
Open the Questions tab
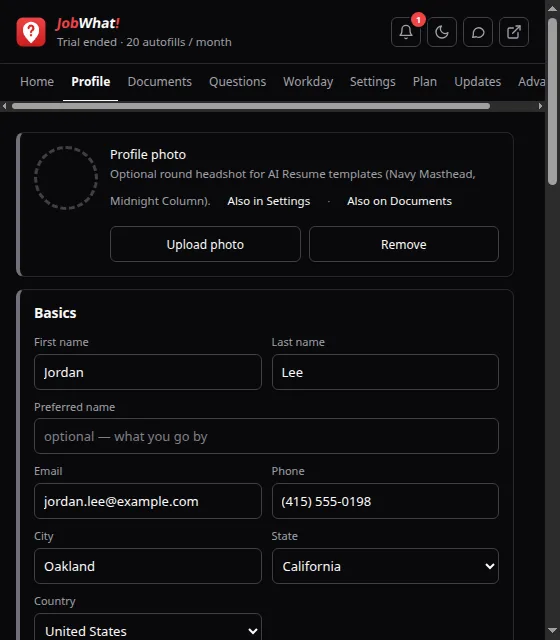point(238,82)
